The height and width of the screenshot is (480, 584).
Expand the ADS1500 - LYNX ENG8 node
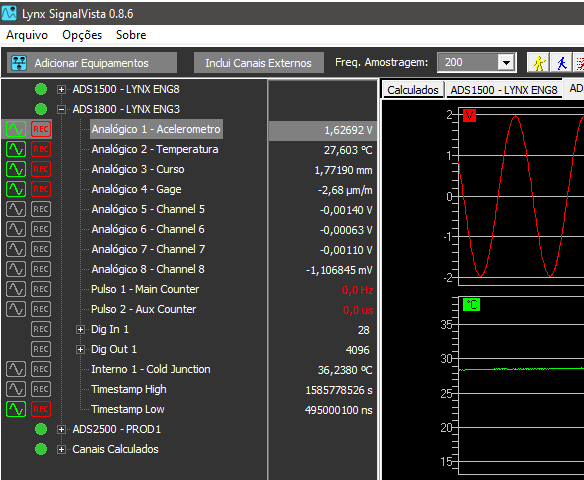pyautogui.click(x=61, y=90)
